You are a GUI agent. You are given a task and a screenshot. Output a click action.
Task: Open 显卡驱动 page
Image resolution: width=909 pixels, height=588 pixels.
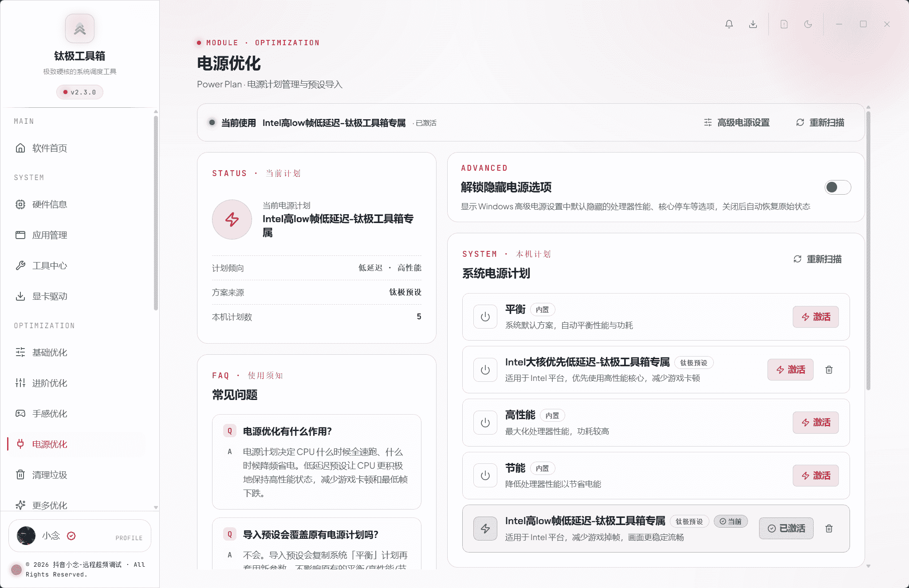click(80, 296)
